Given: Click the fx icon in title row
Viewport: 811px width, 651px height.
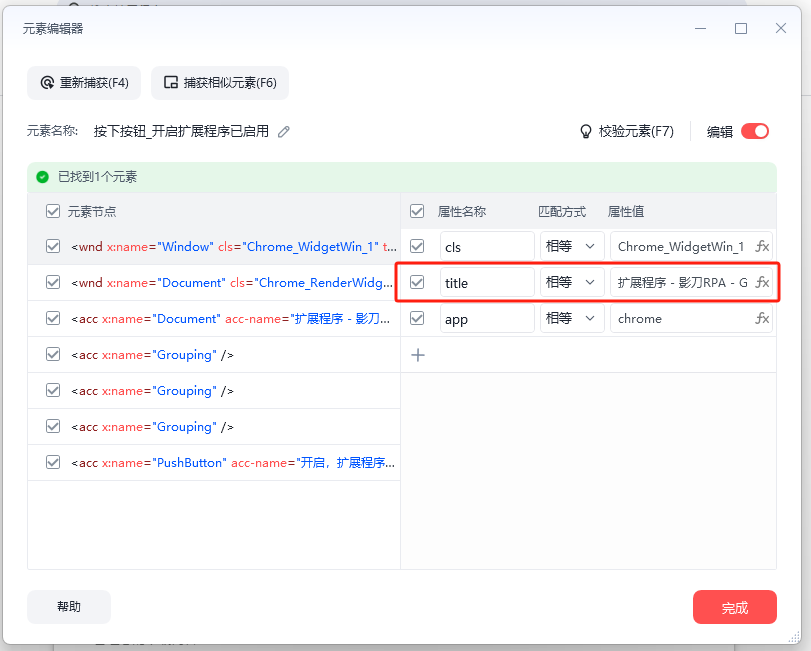Looking at the screenshot, I should click(762, 283).
